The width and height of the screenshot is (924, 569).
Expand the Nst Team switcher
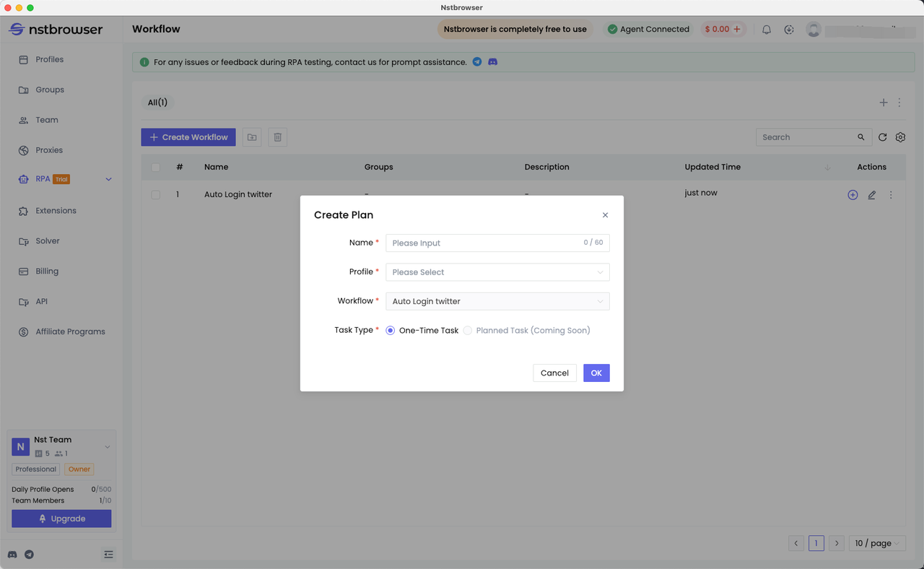click(x=108, y=447)
